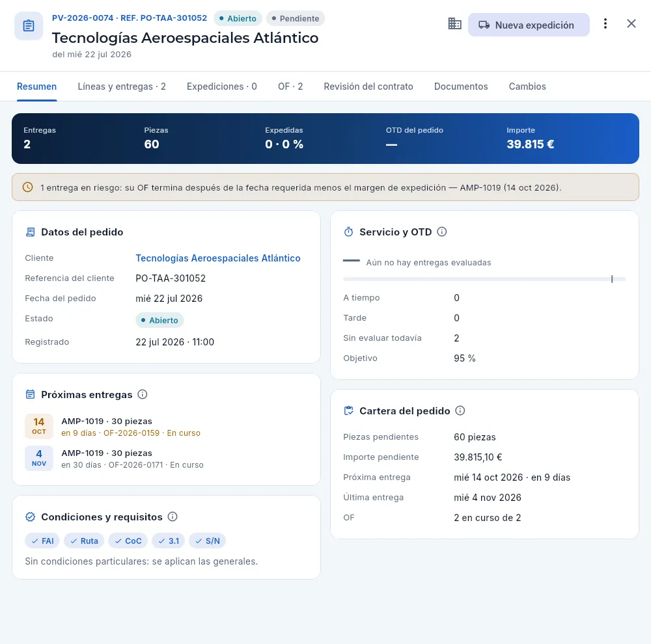Show info tooltip for Servicio y OTD
This screenshot has height=644, width=651.
(442, 232)
